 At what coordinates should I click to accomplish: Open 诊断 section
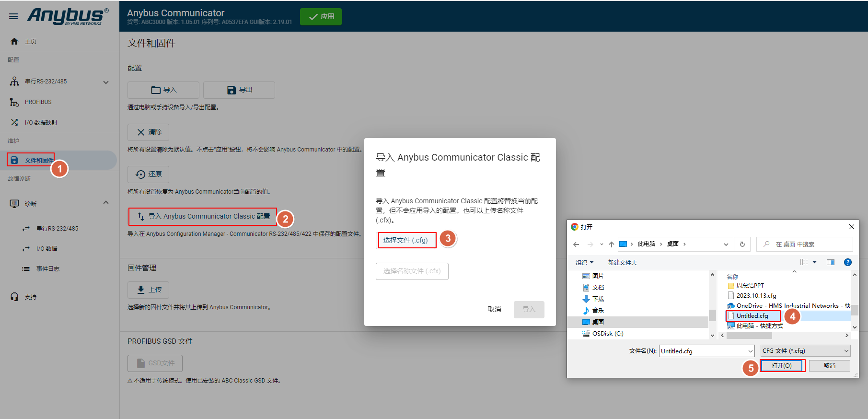[31, 204]
